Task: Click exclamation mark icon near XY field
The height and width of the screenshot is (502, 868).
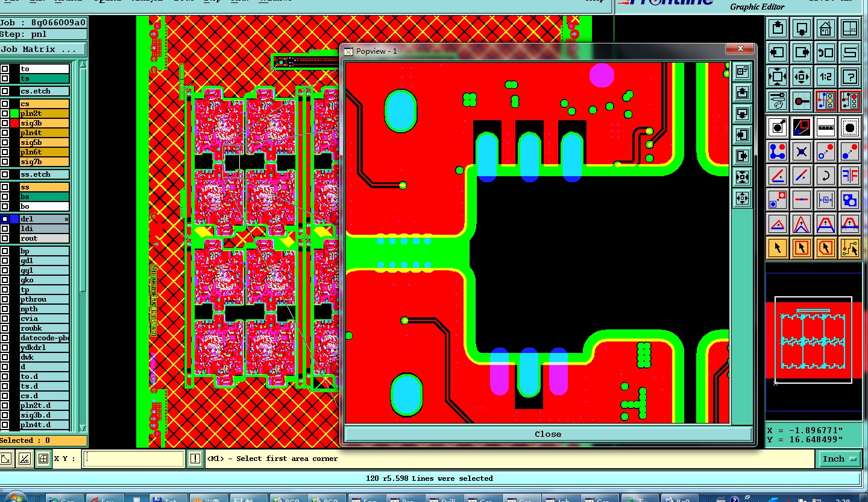Action: click(x=195, y=459)
